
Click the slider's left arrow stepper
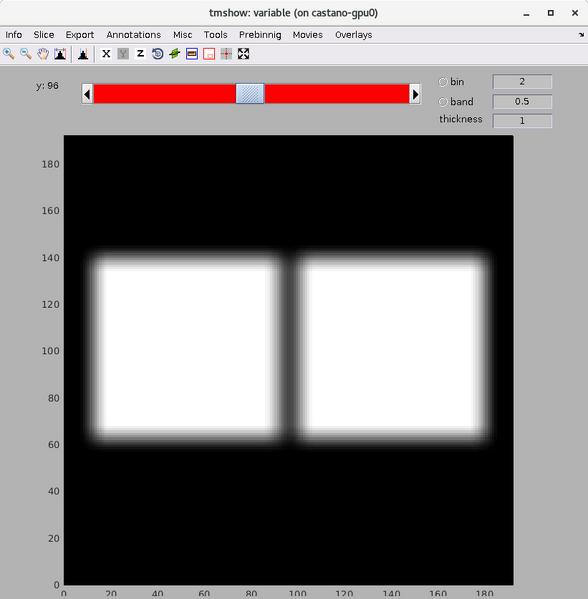point(87,94)
